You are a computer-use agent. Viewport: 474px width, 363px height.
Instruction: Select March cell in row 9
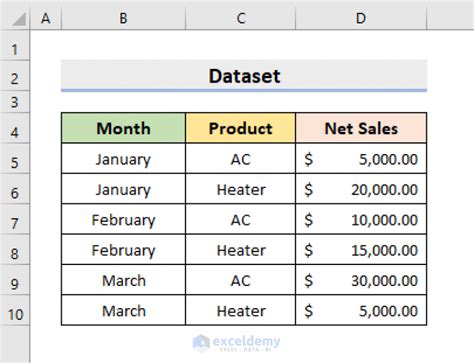point(123,280)
